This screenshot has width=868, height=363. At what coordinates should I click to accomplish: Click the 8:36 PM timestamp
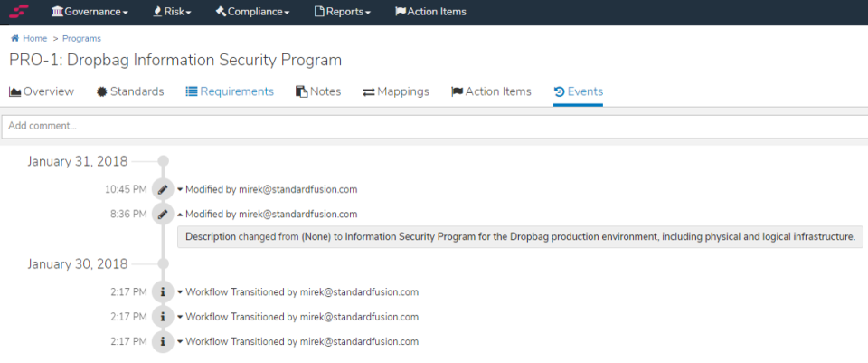click(128, 214)
